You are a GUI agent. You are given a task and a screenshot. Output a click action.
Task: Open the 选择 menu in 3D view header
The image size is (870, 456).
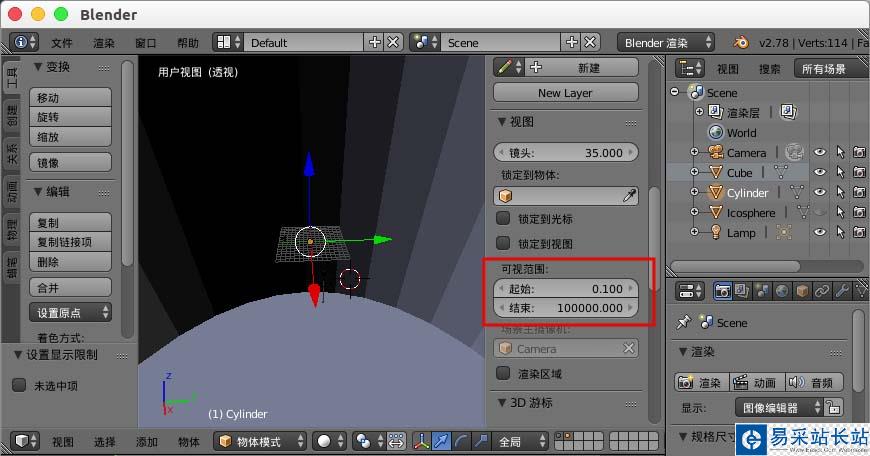click(x=104, y=442)
